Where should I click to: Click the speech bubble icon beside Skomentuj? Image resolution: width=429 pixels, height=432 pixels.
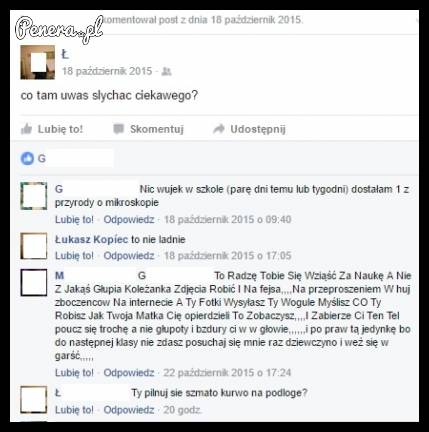(118, 129)
